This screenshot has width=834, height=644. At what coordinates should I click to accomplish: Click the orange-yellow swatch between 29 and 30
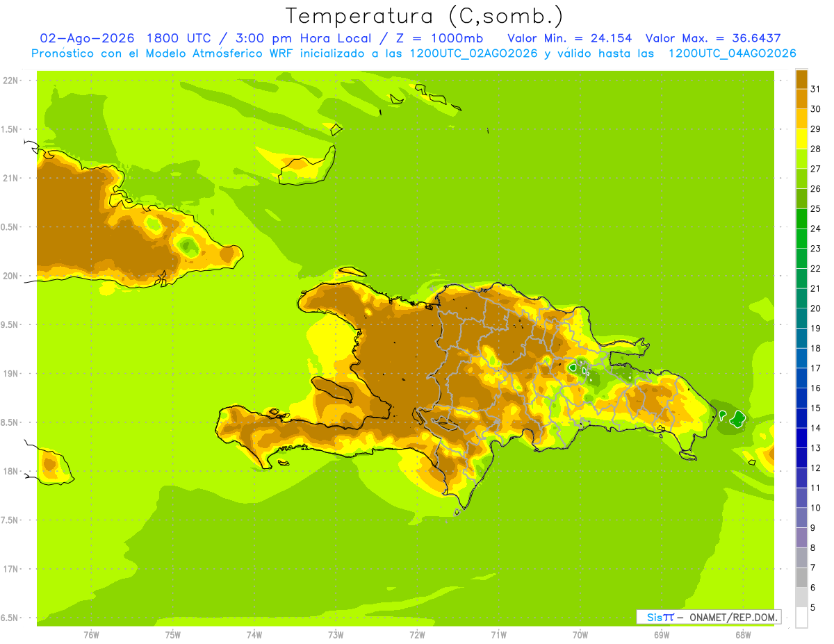(801, 119)
